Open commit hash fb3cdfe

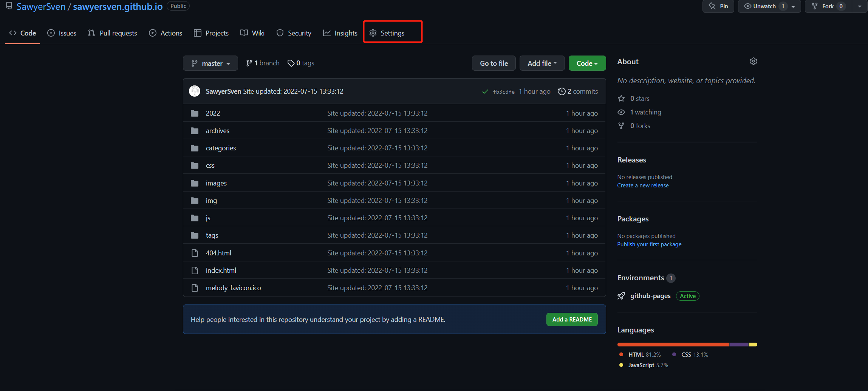pos(504,92)
